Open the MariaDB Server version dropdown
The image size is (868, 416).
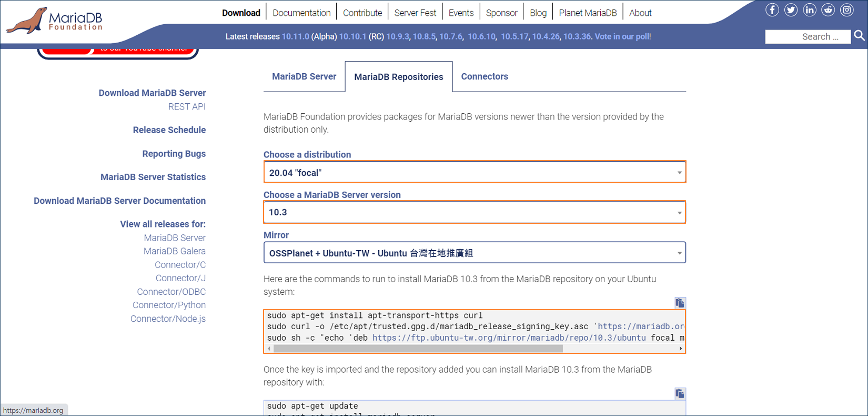[x=474, y=212]
